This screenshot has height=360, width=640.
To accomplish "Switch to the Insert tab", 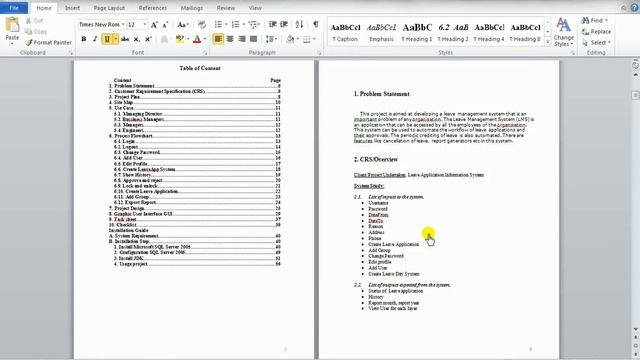I will [72, 8].
